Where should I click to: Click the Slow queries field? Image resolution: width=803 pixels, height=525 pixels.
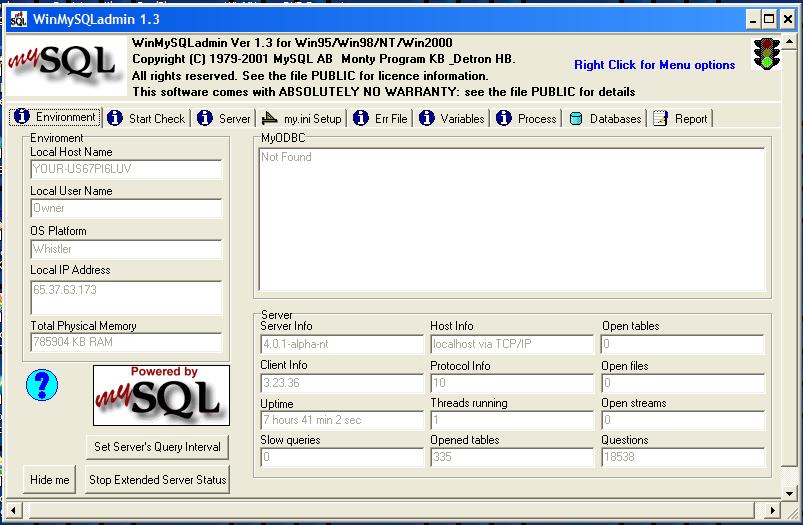click(342, 457)
